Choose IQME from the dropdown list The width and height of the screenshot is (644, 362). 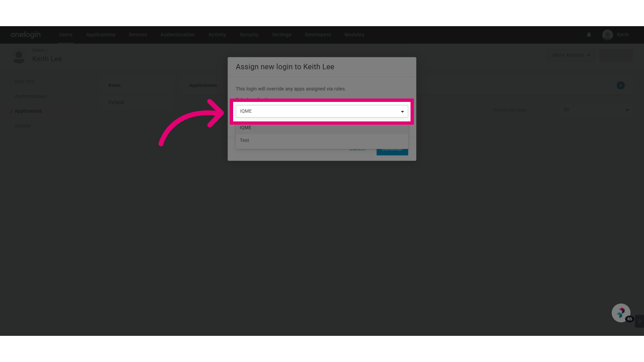322,128
